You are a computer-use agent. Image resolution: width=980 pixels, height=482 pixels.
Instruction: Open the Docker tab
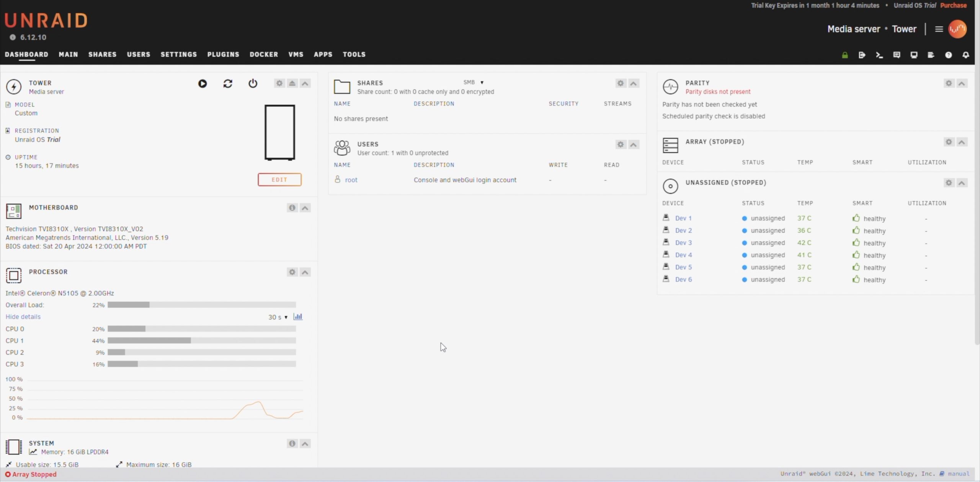coord(264,54)
